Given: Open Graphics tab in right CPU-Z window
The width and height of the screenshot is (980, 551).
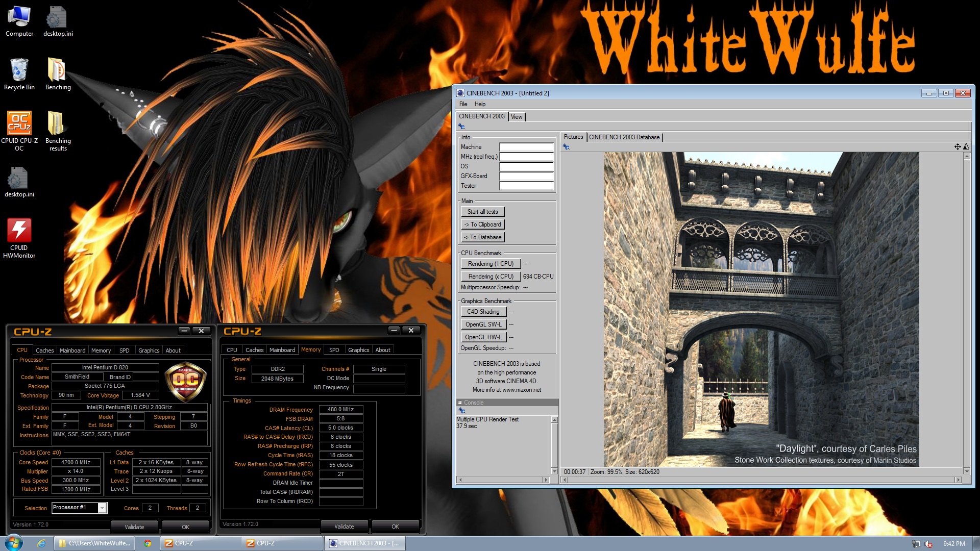Looking at the screenshot, I should click(358, 350).
